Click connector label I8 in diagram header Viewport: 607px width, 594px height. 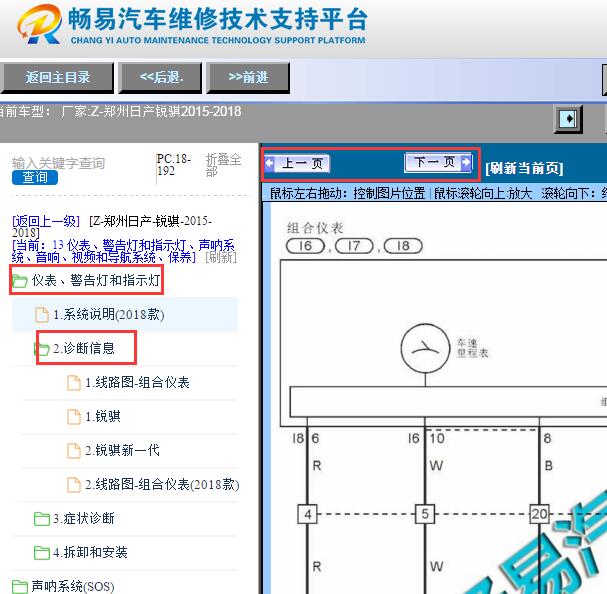click(x=403, y=246)
